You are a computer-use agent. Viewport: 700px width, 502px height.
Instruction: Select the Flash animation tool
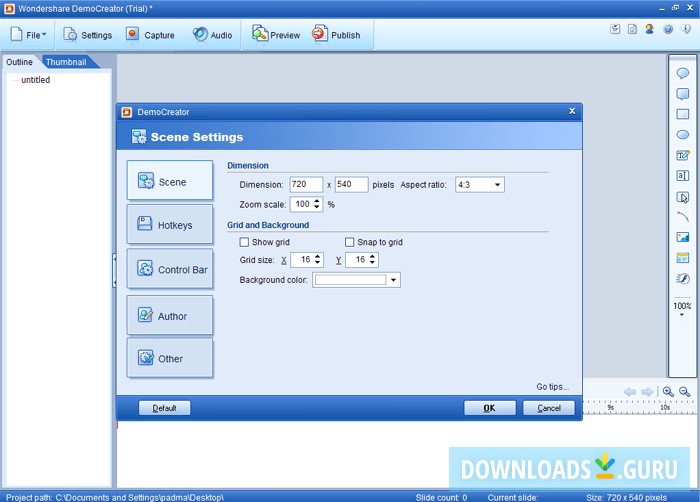tap(682, 279)
